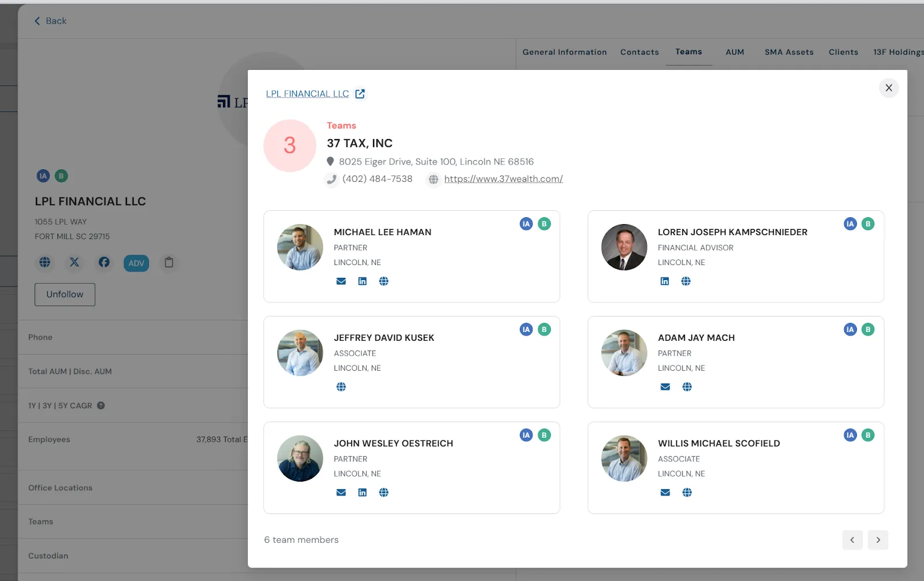Click B badge on Adam Jay Mach card

(x=868, y=330)
